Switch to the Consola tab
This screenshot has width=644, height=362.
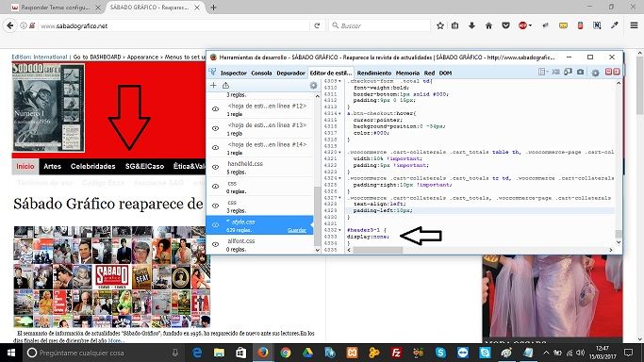coord(261,73)
